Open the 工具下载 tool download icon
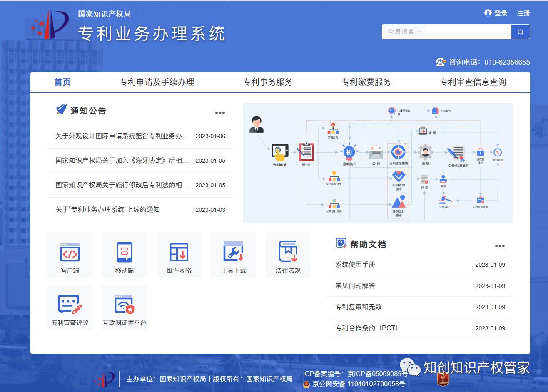Viewport: 548px width, 392px height. tap(234, 255)
